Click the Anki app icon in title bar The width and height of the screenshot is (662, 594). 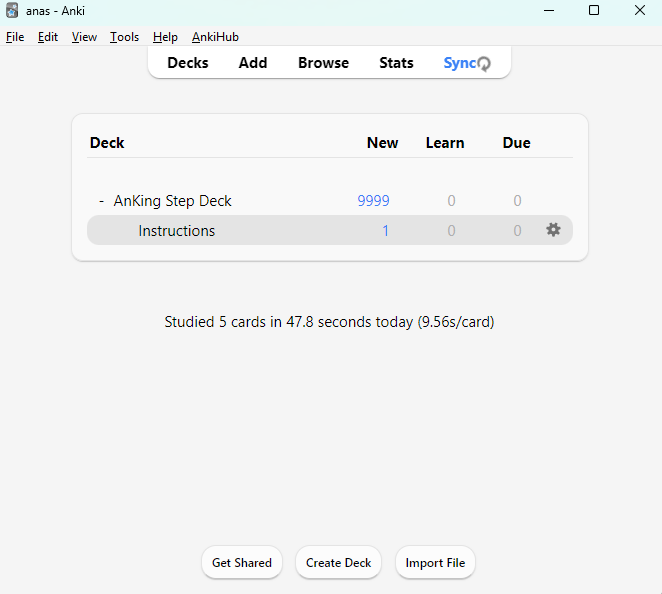click(12, 11)
